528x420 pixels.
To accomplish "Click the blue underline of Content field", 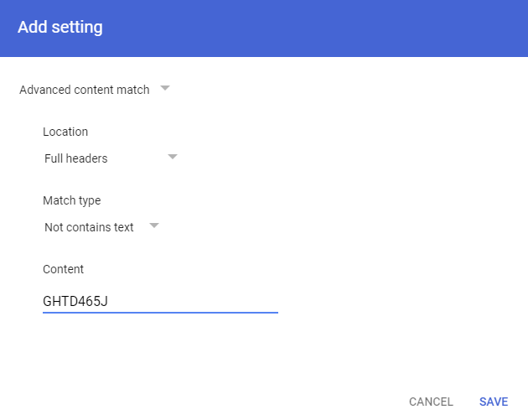I will [159, 313].
